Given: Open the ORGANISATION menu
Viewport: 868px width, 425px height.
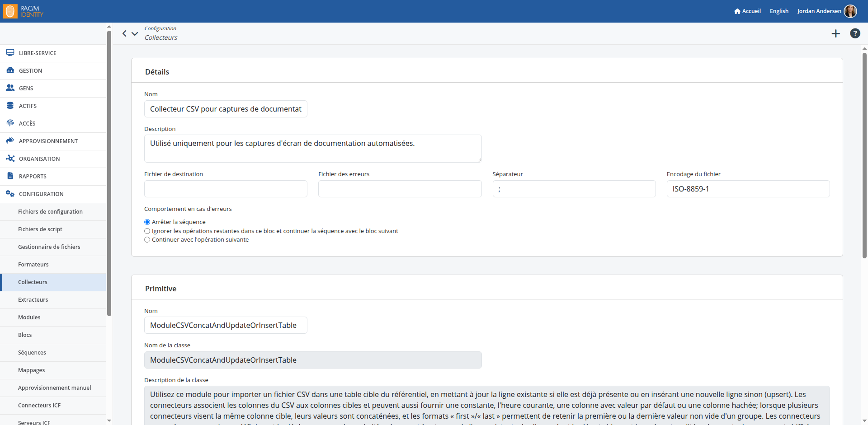Looking at the screenshot, I should [x=53, y=159].
